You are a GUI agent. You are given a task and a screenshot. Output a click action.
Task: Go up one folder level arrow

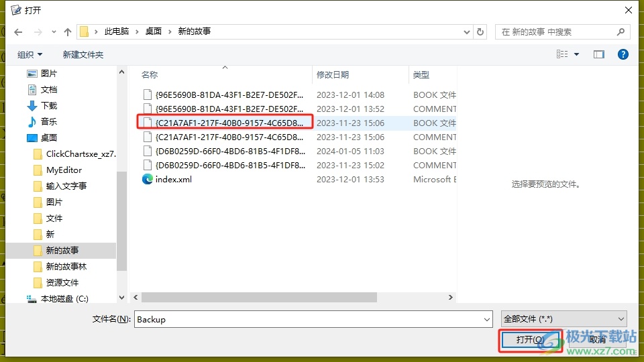(68, 32)
